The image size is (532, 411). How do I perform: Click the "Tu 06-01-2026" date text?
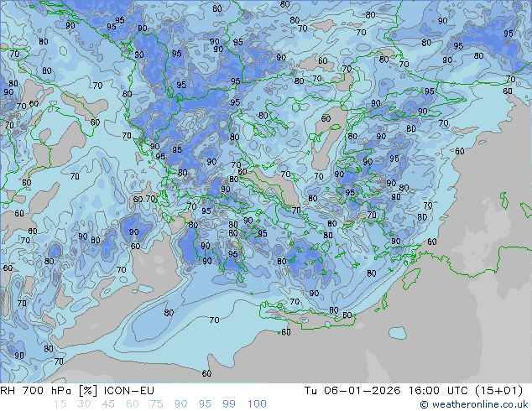tap(352, 391)
